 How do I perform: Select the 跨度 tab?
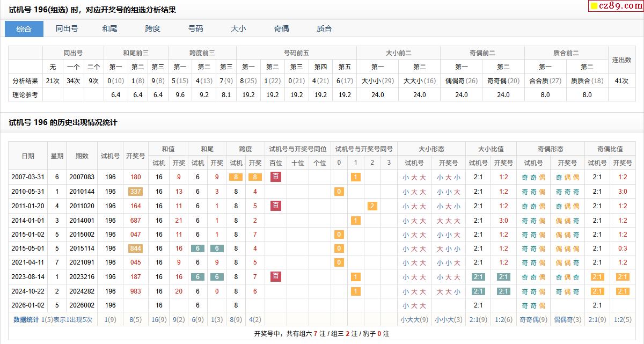tap(152, 29)
